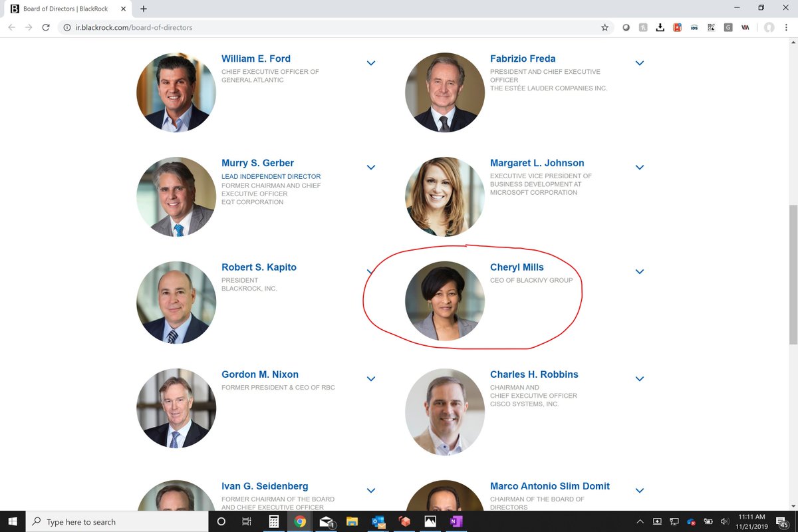Select the Board of Directors browser tab

point(66,9)
